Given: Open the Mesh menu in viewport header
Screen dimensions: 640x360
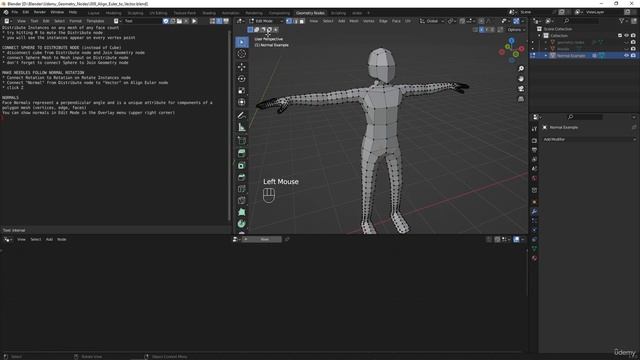Looking at the screenshot, I should tap(354, 21).
